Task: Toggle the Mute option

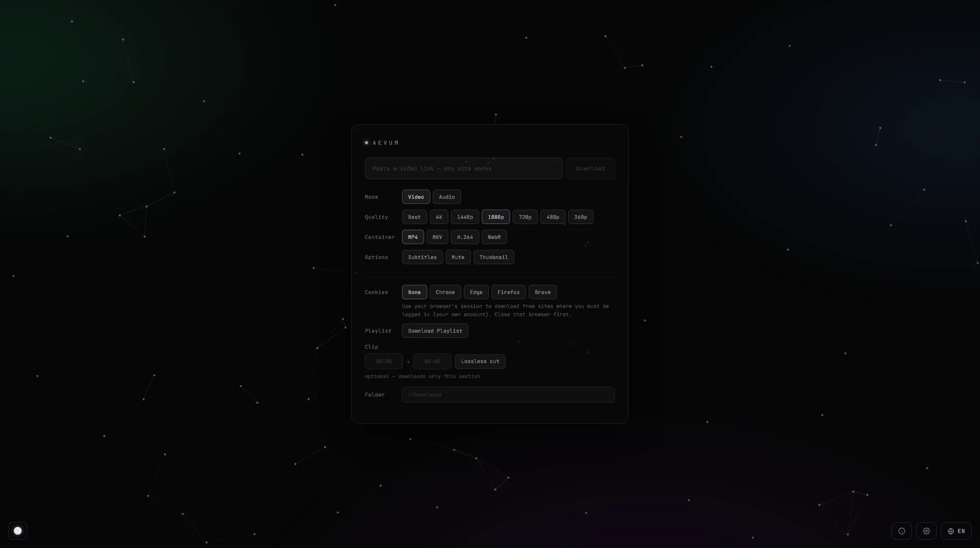Action: tap(458, 257)
